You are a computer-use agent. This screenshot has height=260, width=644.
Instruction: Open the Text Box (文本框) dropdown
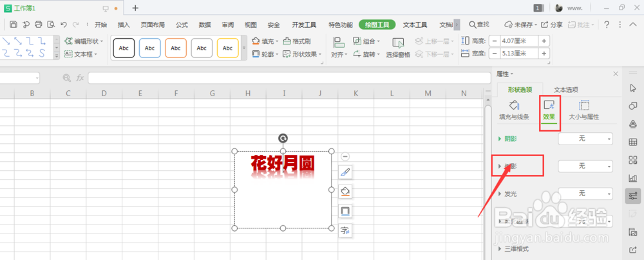(81, 54)
